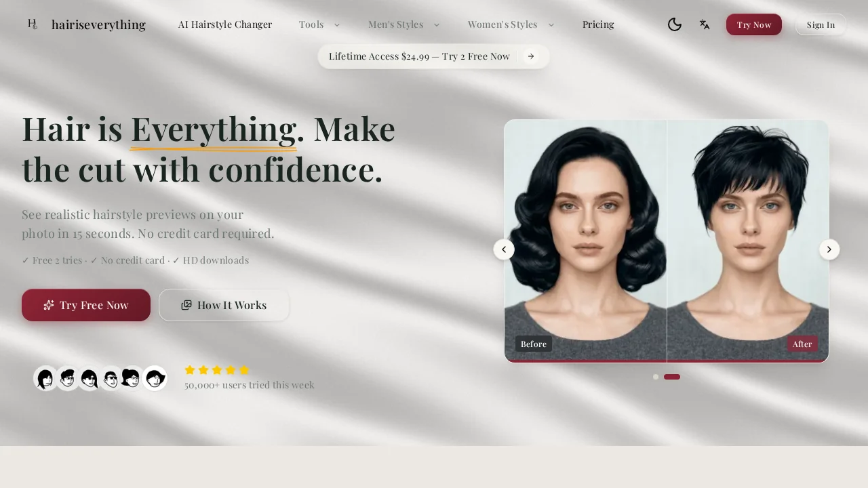Select the active carousel indicator

[671, 377]
